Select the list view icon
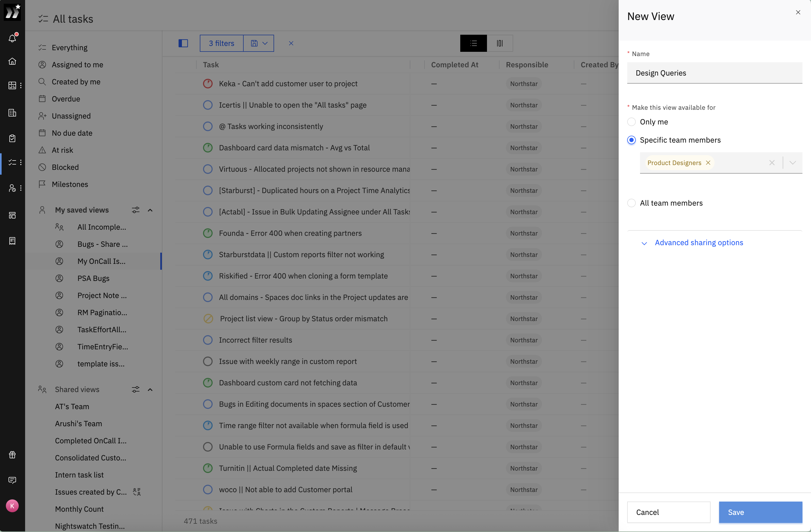Screen dimensions: 811x532 [473, 43]
